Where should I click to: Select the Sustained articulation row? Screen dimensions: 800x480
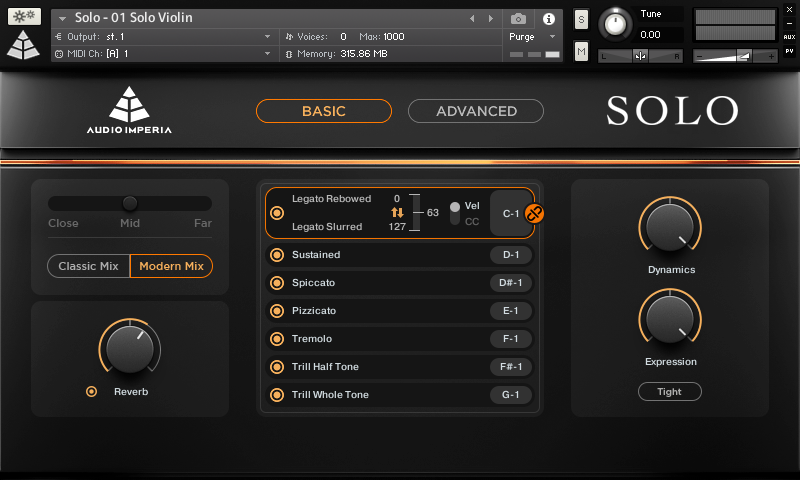point(399,255)
